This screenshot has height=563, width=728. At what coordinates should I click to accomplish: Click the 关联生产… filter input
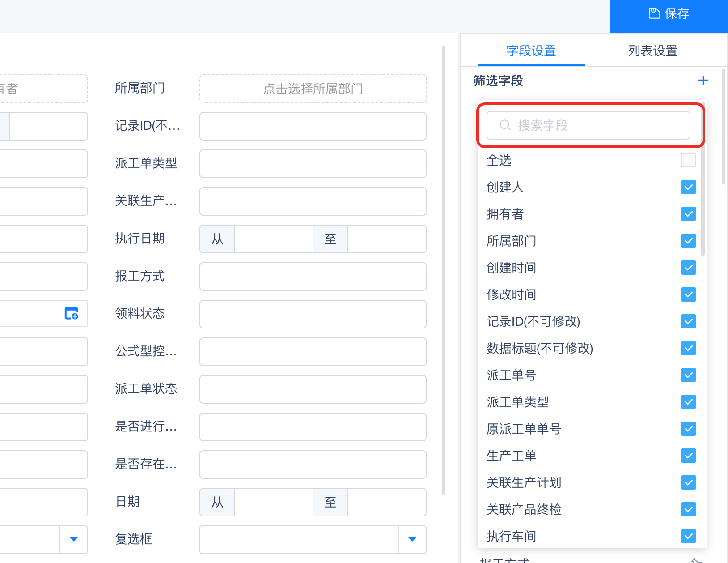click(x=313, y=201)
